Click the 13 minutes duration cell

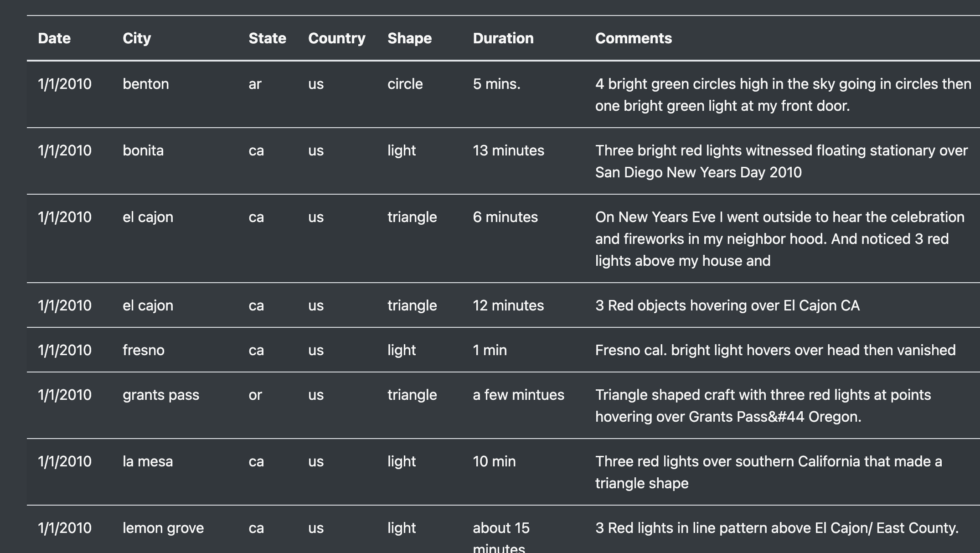point(508,150)
